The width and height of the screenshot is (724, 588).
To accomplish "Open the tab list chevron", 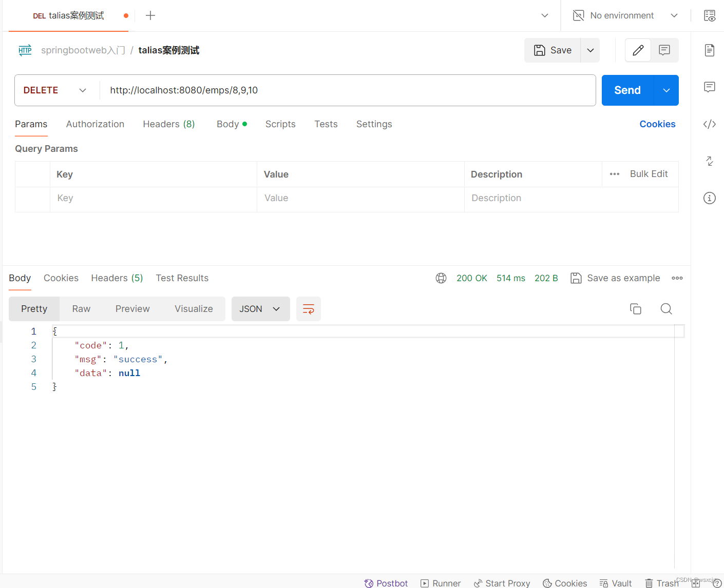I will 545,15.
